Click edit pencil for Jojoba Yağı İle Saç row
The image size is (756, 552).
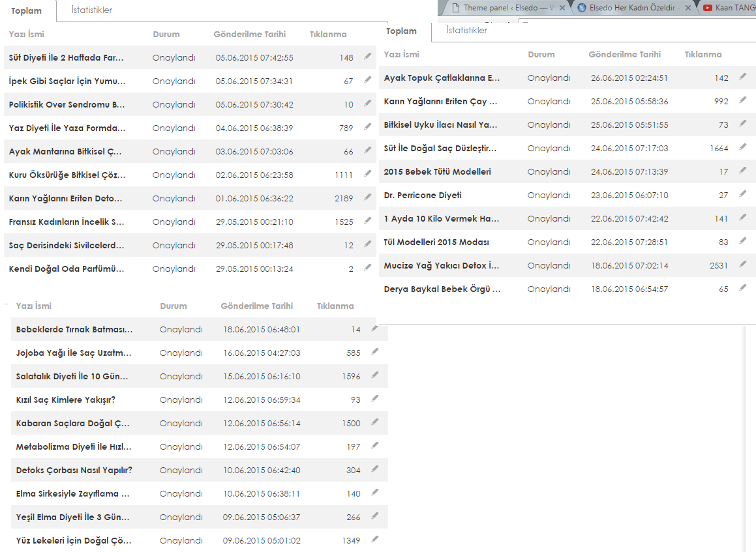click(x=375, y=352)
